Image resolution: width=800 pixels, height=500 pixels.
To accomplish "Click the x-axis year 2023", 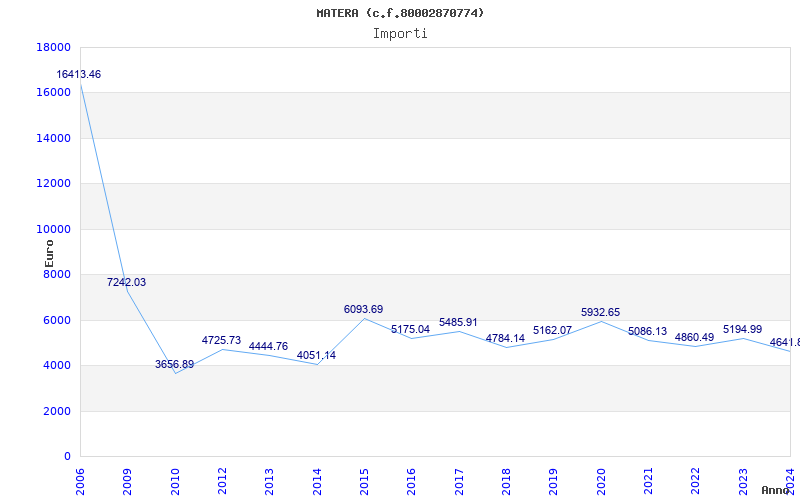I will point(743,482).
